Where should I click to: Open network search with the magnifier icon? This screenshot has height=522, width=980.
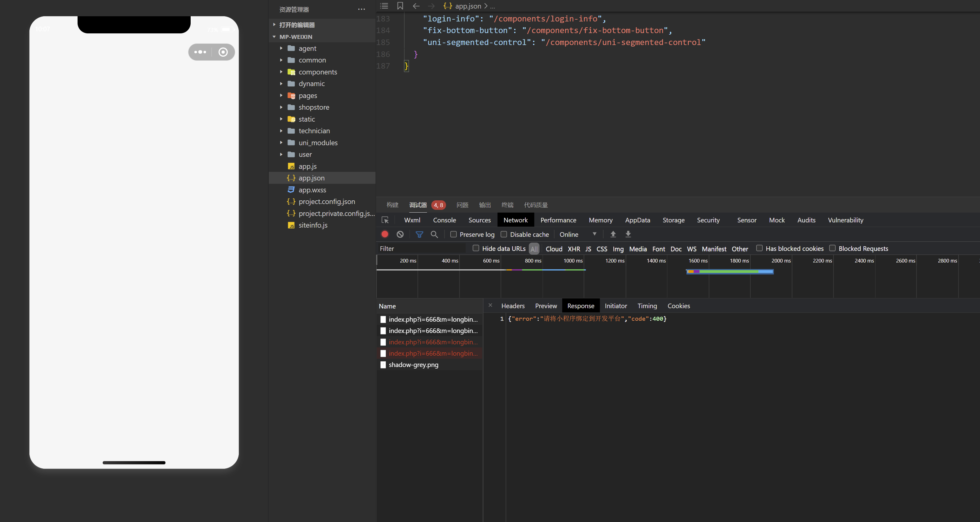(434, 234)
